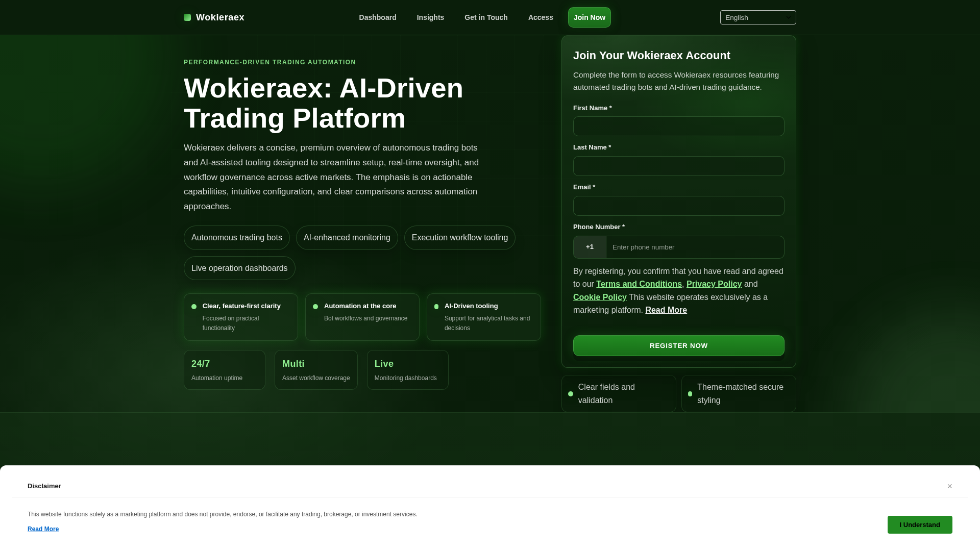Select the Live operation dashboards pill

(239, 268)
